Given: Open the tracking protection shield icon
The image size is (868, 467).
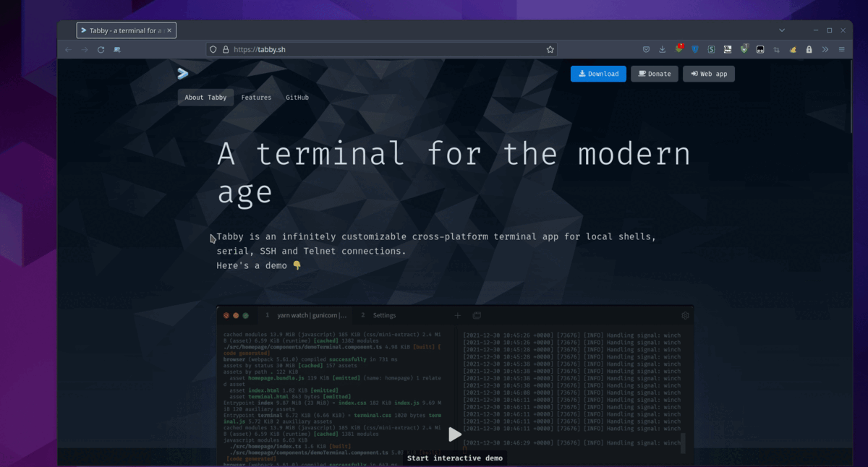Looking at the screenshot, I should [213, 49].
